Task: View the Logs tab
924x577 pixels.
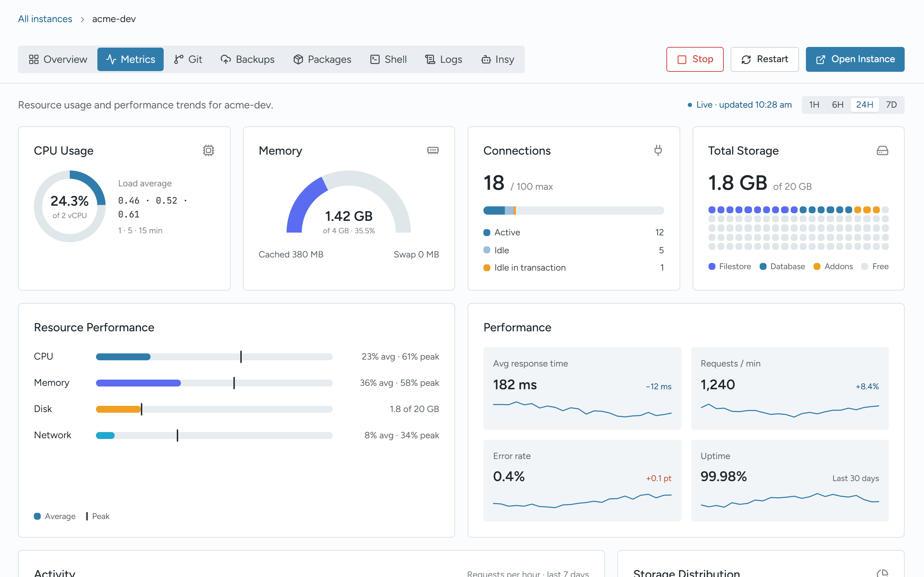Action: [444, 59]
